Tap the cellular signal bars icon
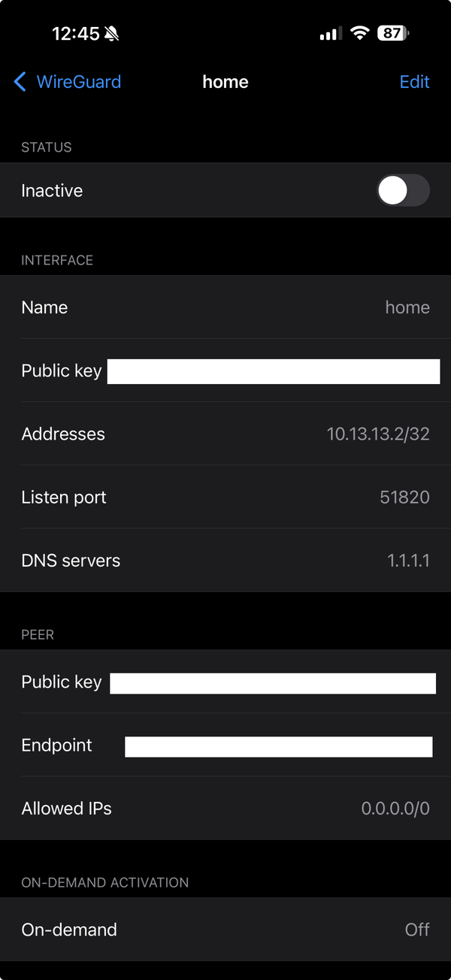The width and height of the screenshot is (451, 980). [329, 32]
